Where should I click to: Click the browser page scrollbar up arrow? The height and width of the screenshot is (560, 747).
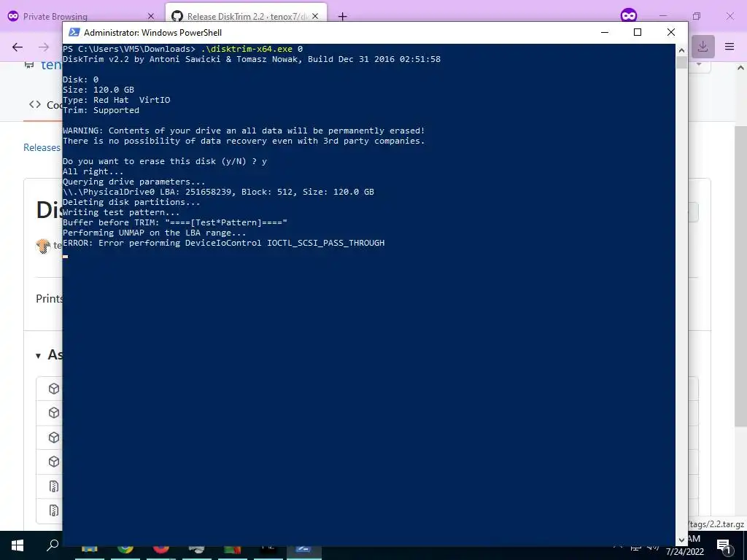(740, 68)
